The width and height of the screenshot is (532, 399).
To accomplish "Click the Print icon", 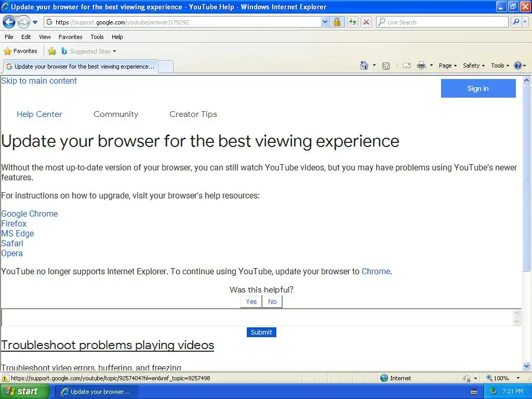I will click(421, 66).
